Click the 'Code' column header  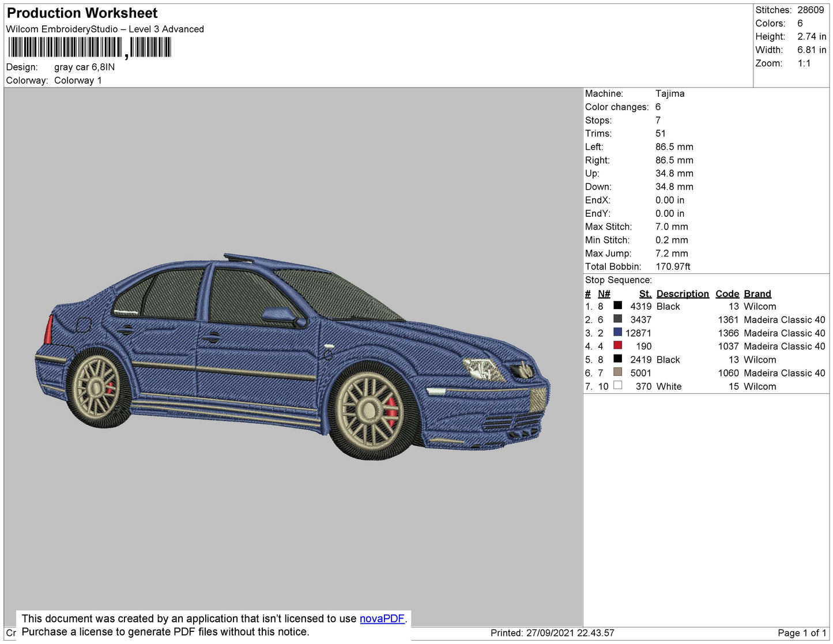click(x=727, y=293)
